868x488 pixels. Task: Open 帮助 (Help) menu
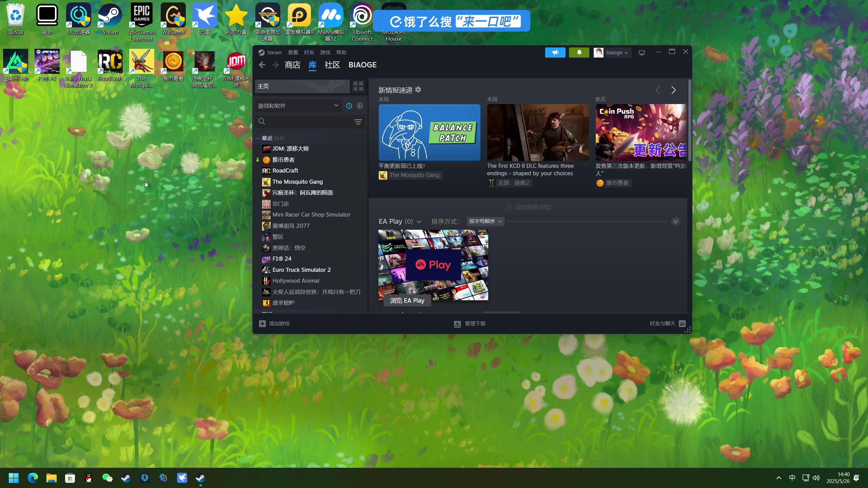pos(341,53)
